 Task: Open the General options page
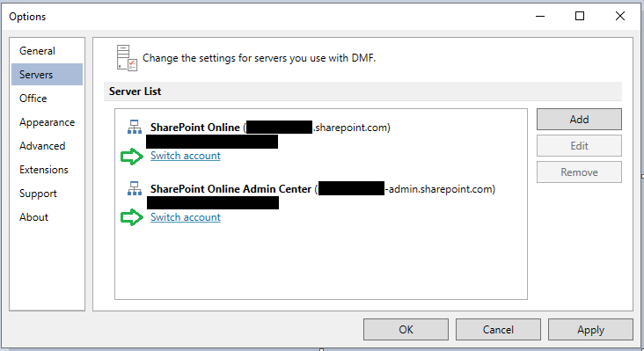(47, 51)
